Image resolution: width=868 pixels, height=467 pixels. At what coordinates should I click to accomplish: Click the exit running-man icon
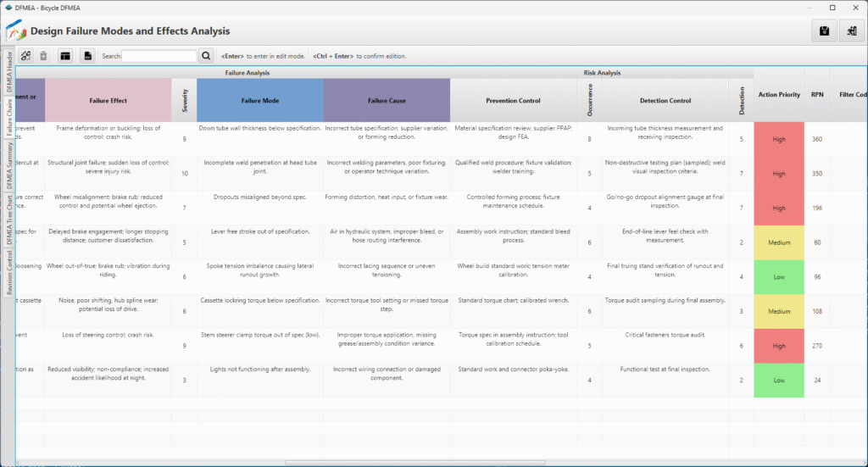851,31
